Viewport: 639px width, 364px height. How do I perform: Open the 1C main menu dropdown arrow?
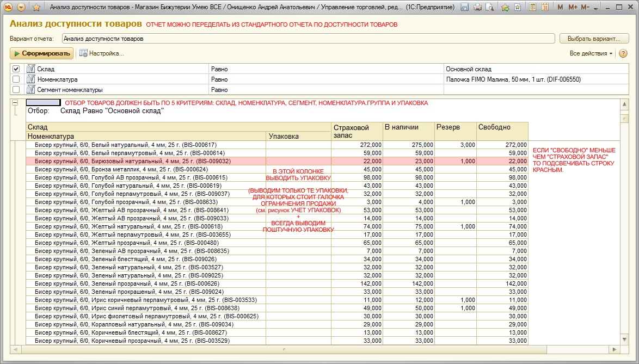pyautogui.click(x=21, y=8)
